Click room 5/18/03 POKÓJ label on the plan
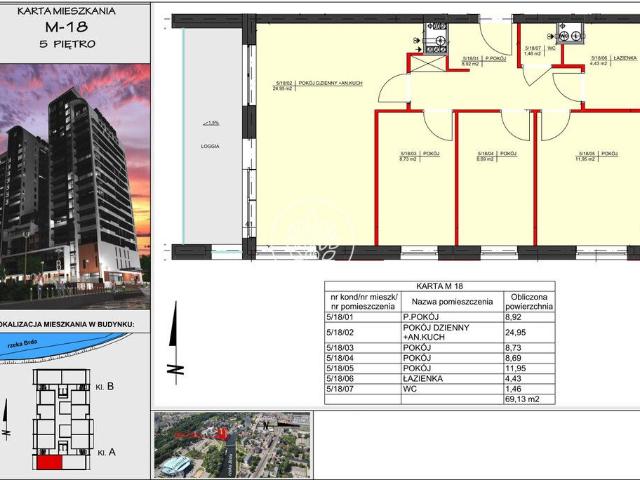 (419, 156)
